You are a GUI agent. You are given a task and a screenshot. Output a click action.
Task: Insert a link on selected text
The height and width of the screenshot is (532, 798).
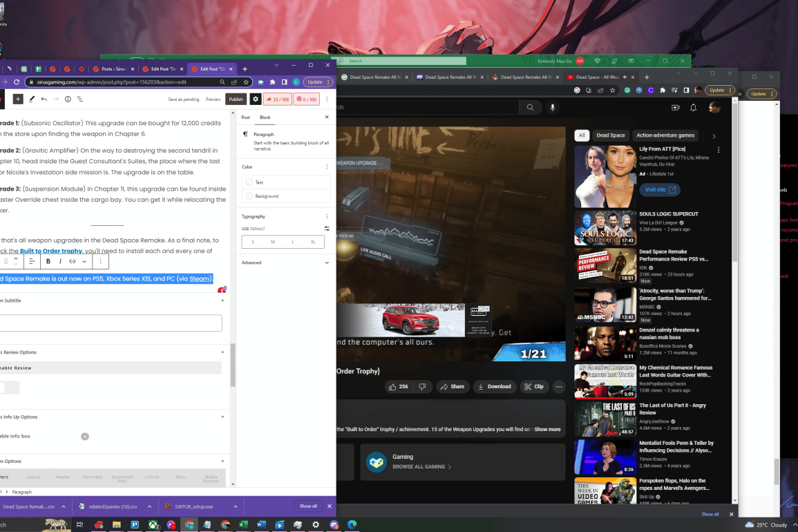pyautogui.click(x=73, y=261)
